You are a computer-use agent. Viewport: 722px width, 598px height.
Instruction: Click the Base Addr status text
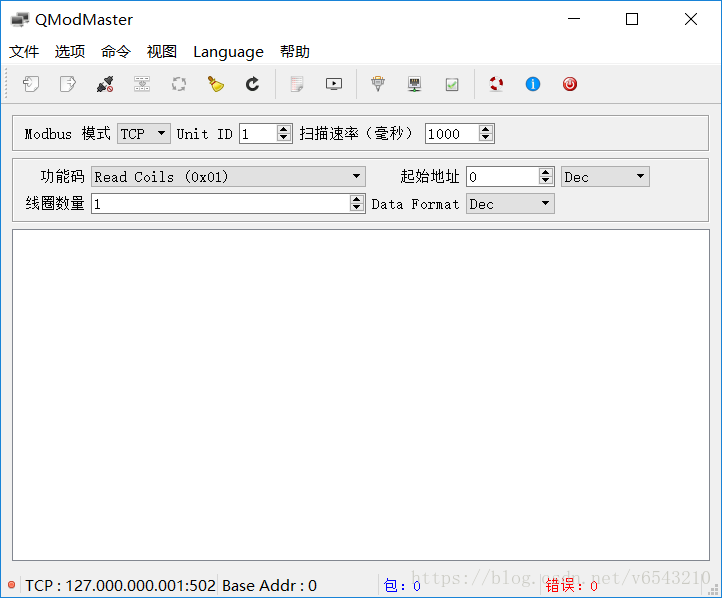[269, 586]
